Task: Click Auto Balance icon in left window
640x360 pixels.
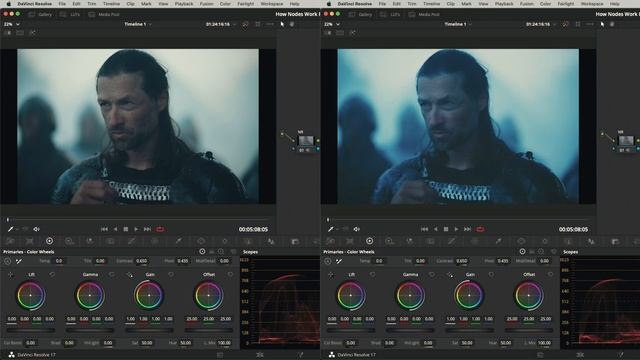Action: click(x=8, y=261)
